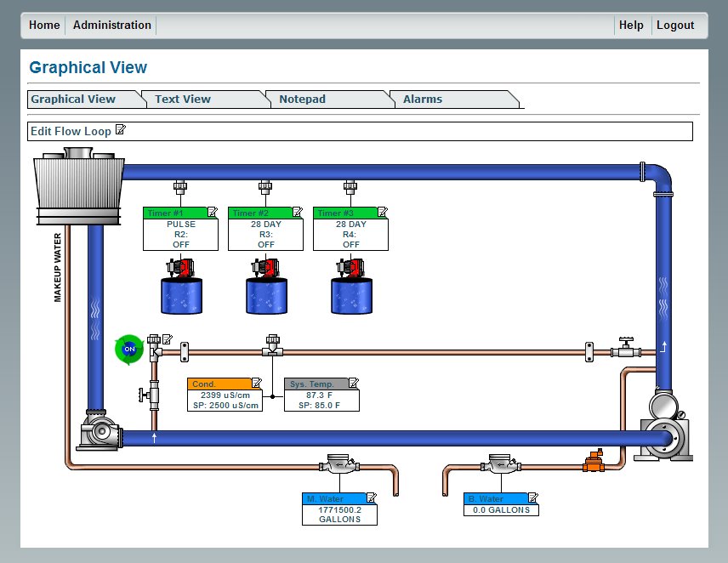Image resolution: width=728 pixels, height=563 pixels.
Task: Edit the M. Water meter settings icon
Action: pyautogui.click(x=370, y=498)
